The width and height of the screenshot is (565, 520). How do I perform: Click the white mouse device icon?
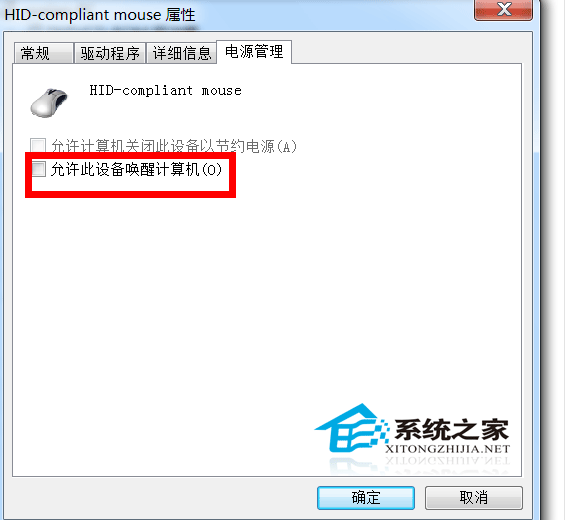point(49,103)
